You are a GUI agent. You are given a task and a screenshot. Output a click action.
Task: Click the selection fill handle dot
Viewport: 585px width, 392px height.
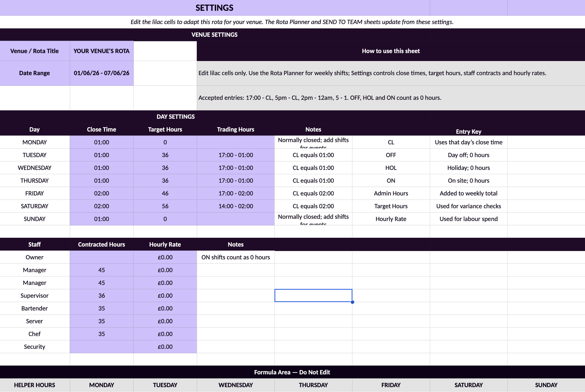click(352, 302)
